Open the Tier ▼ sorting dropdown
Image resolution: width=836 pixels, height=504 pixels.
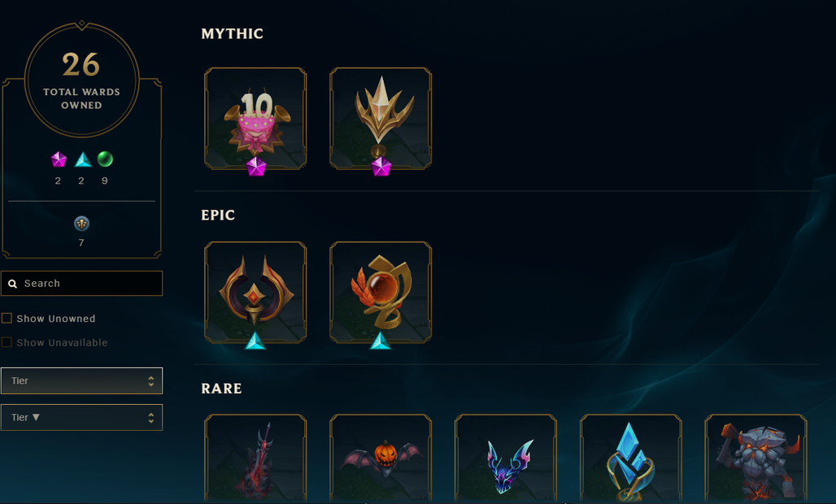[81, 418]
